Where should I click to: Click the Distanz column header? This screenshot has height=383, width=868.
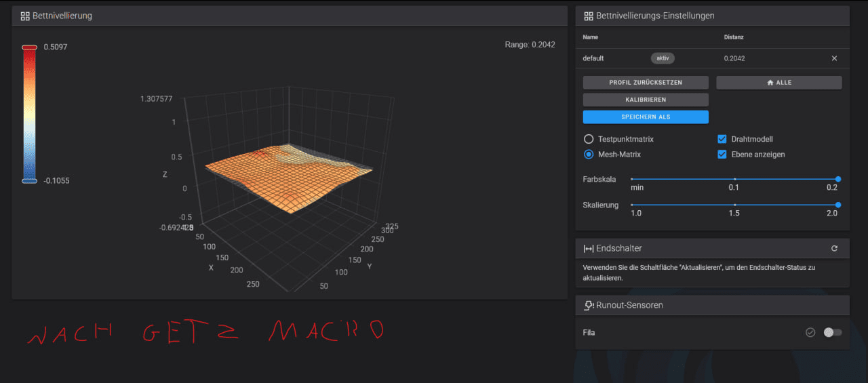pyautogui.click(x=734, y=37)
